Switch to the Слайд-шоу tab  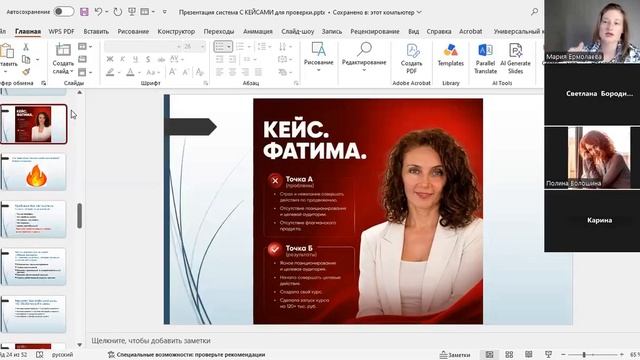[x=297, y=31]
